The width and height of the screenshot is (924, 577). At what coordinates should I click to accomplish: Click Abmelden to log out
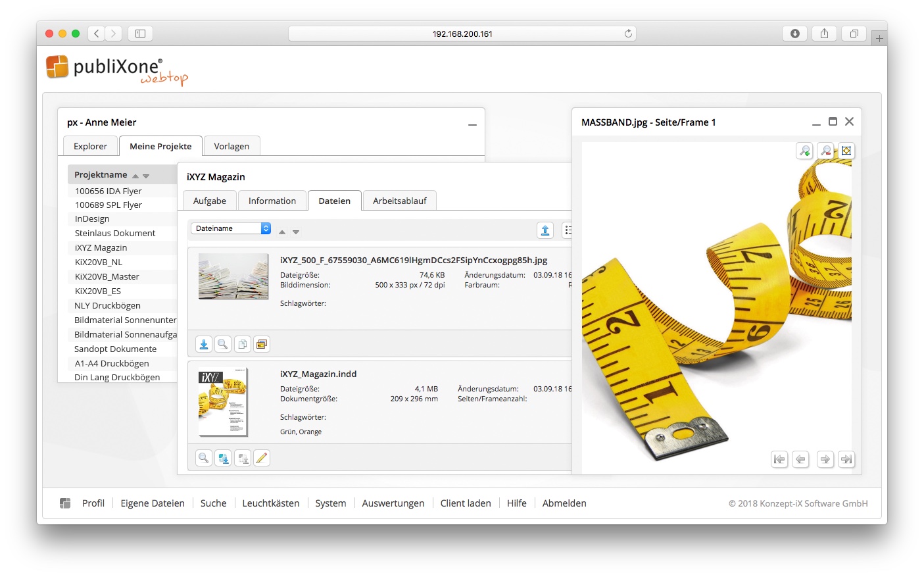[564, 503]
